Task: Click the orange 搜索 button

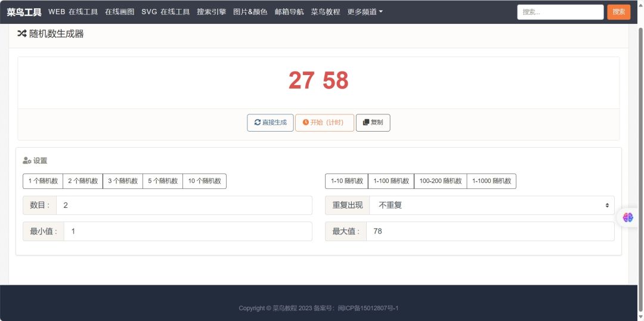Action: click(x=618, y=12)
